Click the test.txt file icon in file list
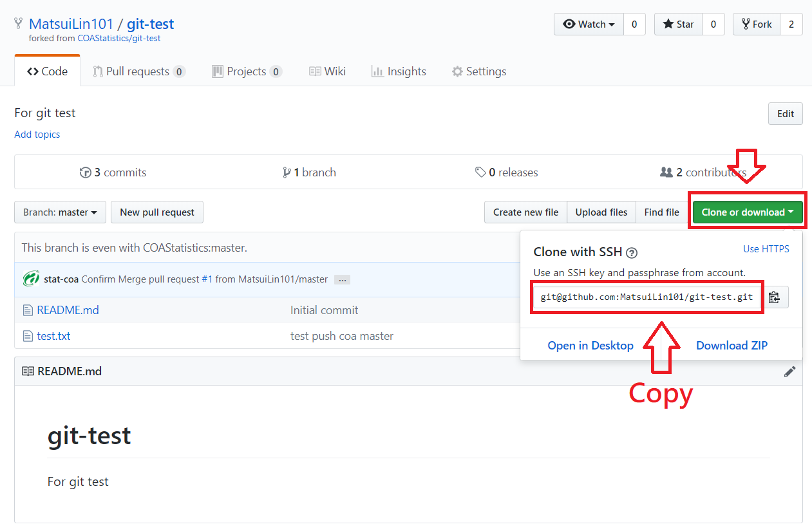Viewport: 812px width, 531px height. pos(28,336)
